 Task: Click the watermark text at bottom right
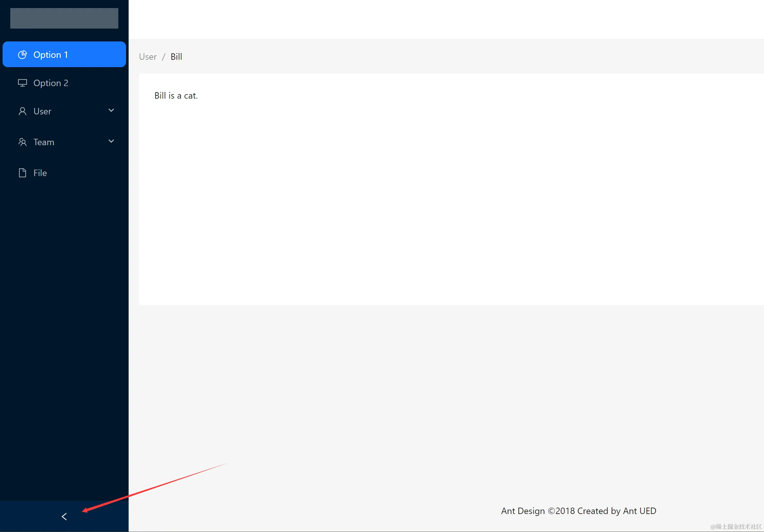735,527
